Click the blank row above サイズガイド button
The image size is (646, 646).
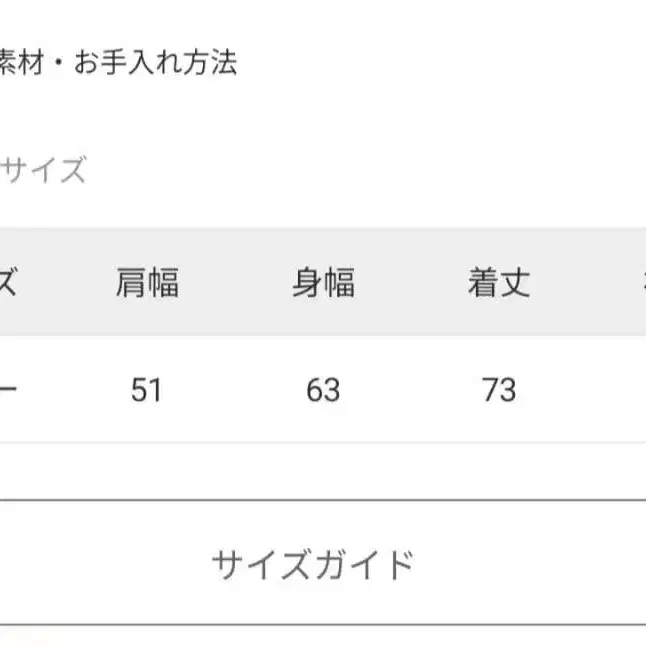point(323,471)
